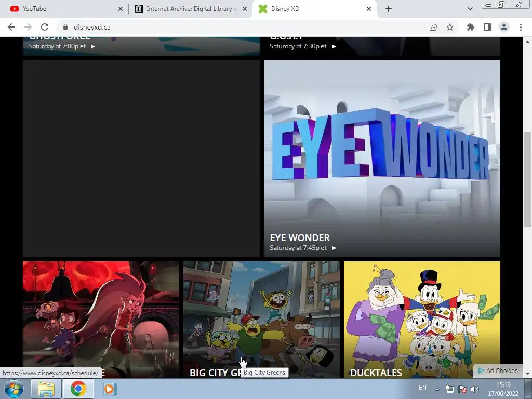Click the Saturday at 7:30p et text
The image size is (532, 399).
[x=298, y=46]
